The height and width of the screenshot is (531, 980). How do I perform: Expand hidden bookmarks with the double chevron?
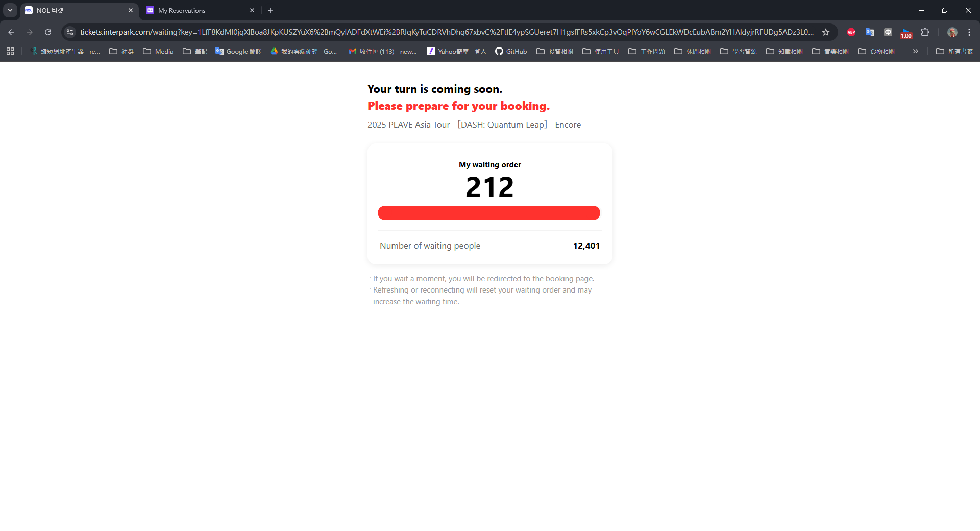[916, 51]
